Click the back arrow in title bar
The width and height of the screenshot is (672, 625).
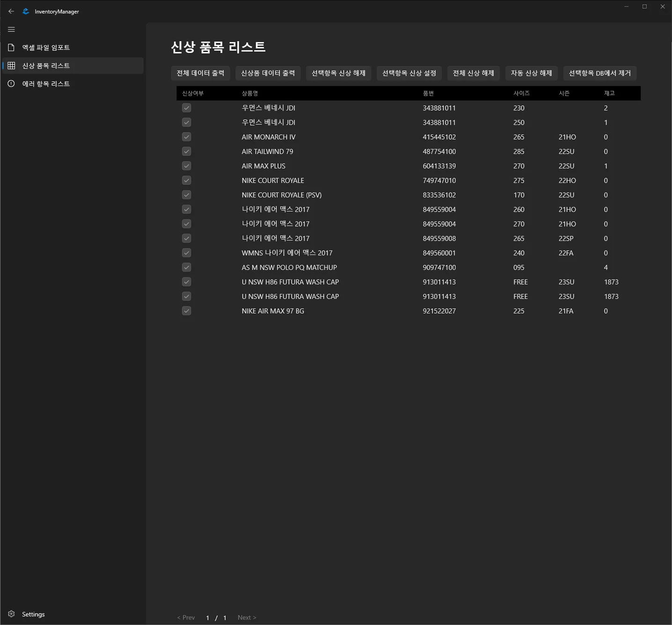pyautogui.click(x=11, y=11)
